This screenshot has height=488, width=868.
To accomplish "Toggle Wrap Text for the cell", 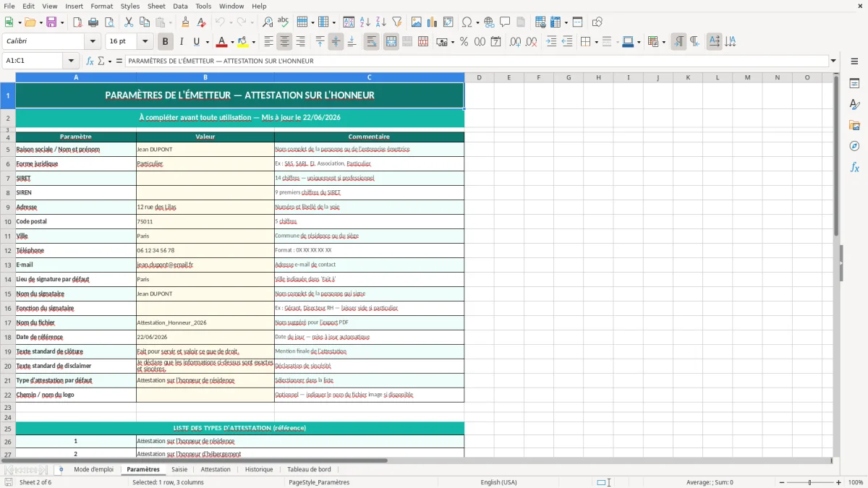I will click(372, 42).
